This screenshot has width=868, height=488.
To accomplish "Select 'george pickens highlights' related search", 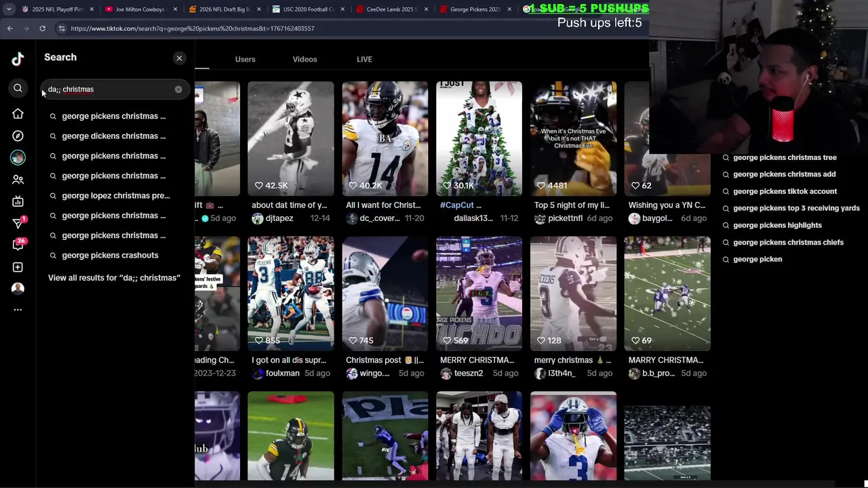I will coord(777,225).
